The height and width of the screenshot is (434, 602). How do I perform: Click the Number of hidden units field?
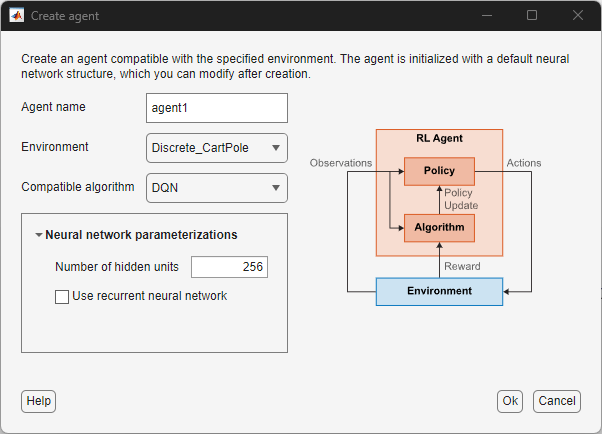tap(229, 267)
